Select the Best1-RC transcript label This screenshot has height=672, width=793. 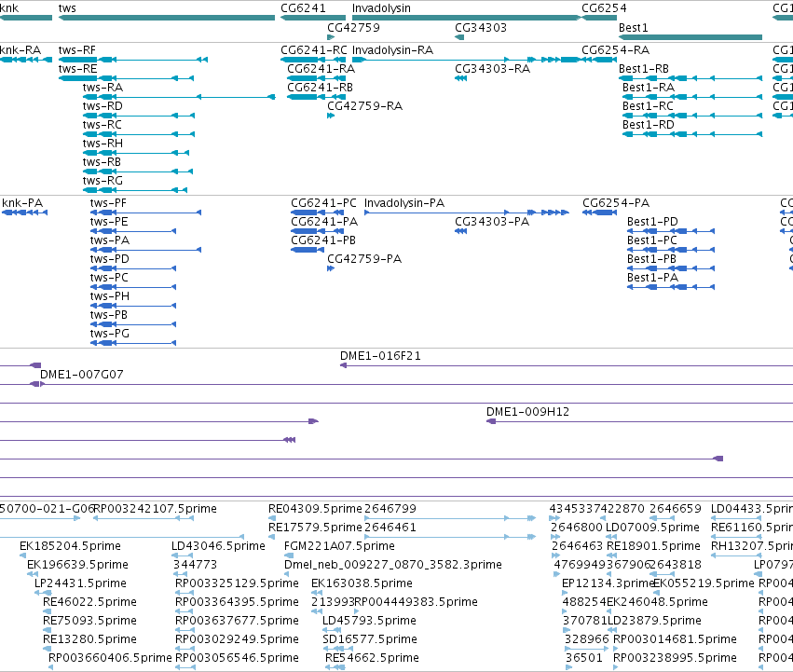pyautogui.click(x=648, y=105)
